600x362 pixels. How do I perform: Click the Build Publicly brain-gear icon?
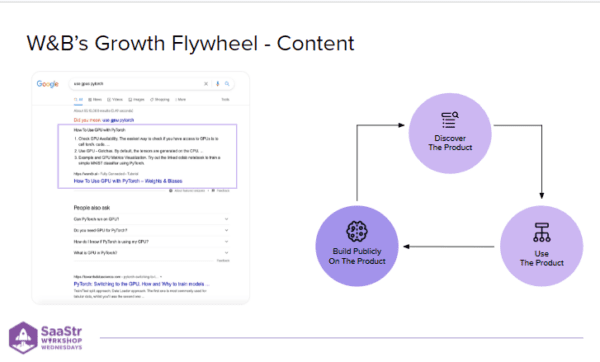[x=357, y=232]
